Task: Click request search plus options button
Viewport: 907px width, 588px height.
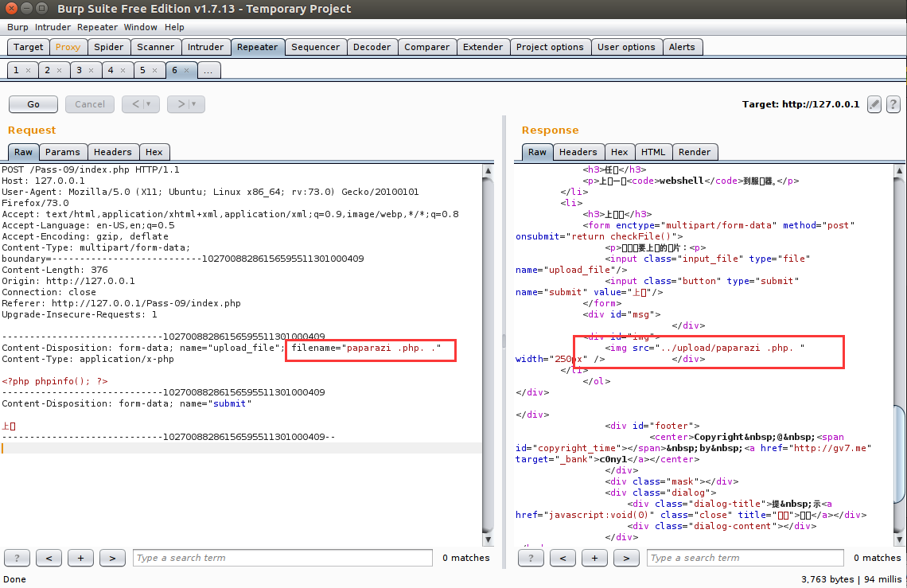Action: tap(80, 558)
